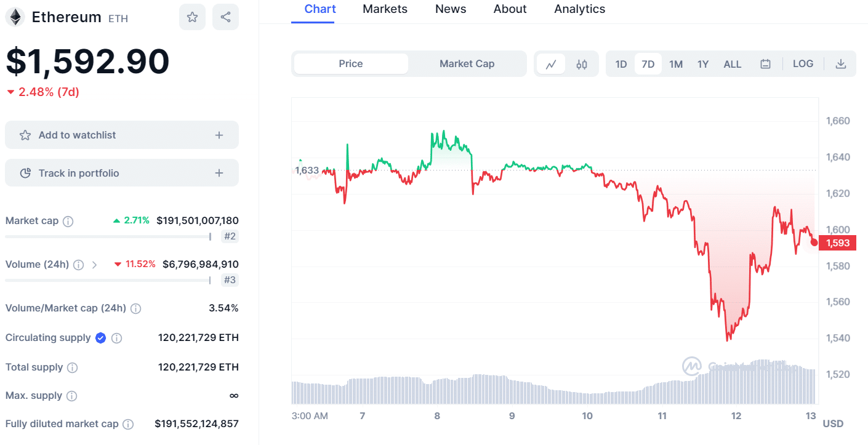This screenshot has width=868, height=445.
Task: Click the infinity Max. supply value
Action: pos(234,396)
